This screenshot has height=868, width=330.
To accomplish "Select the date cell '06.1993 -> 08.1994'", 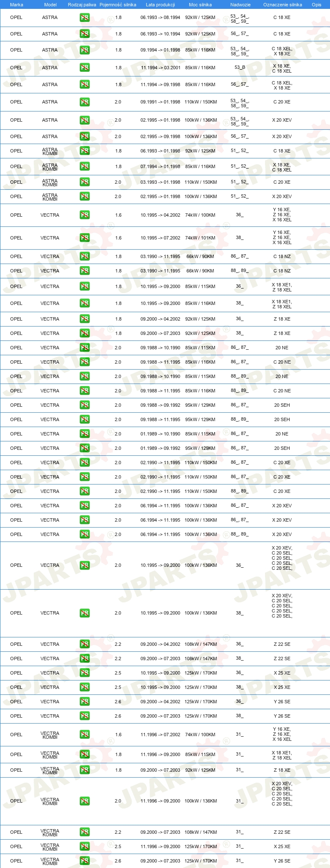I will click(160, 18).
